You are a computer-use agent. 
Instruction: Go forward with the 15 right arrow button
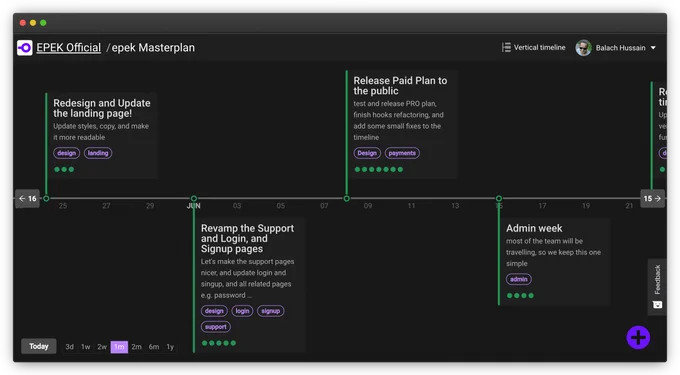pyautogui.click(x=652, y=199)
